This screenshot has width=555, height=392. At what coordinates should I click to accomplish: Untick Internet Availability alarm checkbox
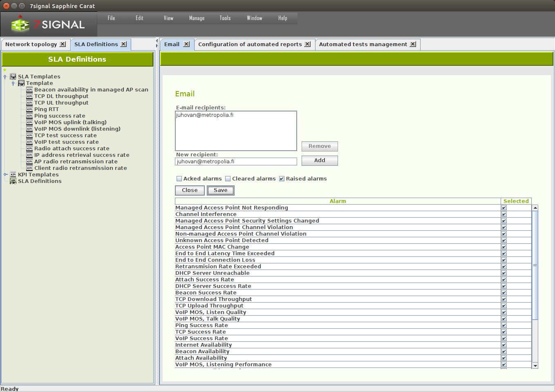click(x=504, y=345)
